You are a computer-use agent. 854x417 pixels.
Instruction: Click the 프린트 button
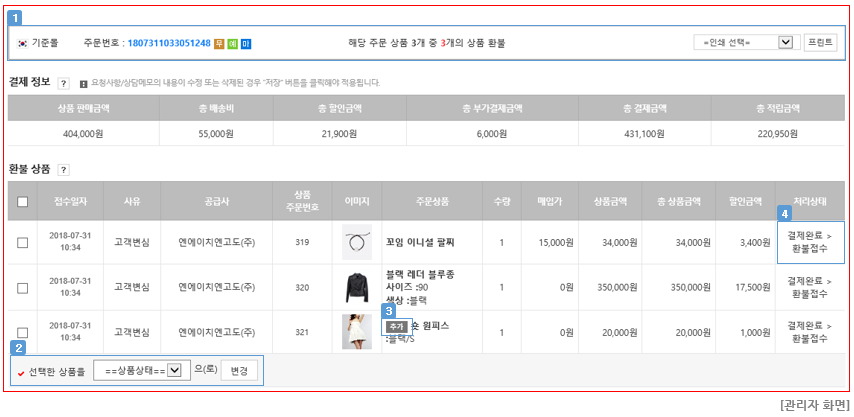(820, 42)
